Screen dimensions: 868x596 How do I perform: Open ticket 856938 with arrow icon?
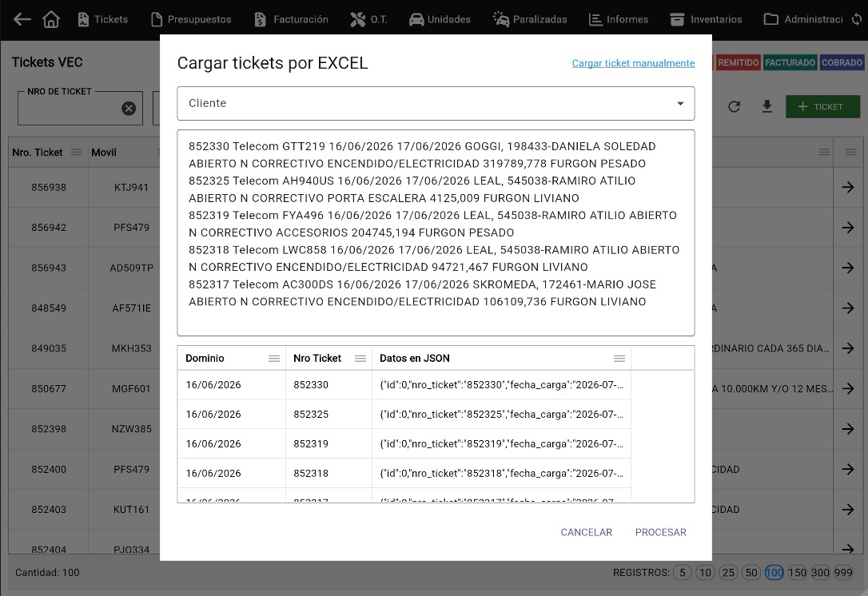pyautogui.click(x=847, y=188)
